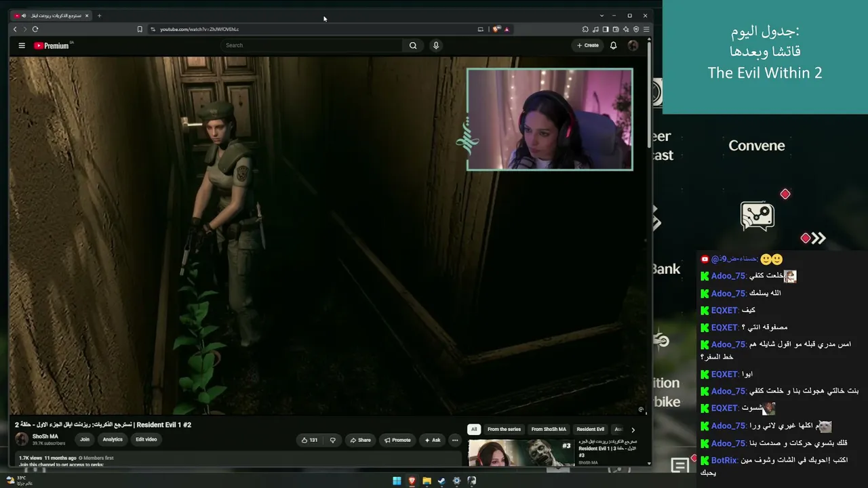
Task: Open the YouTube account avatar menu
Action: [633, 45]
